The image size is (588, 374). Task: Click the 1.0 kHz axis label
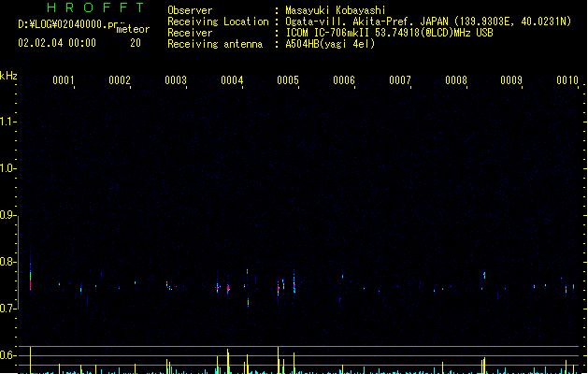(7, 168)
